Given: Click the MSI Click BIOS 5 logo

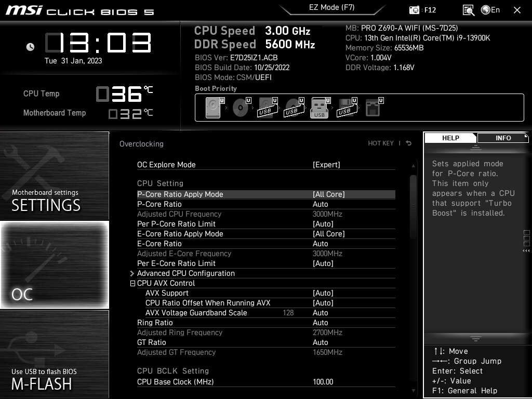Looking at the screenshot, I should point(80,10).
